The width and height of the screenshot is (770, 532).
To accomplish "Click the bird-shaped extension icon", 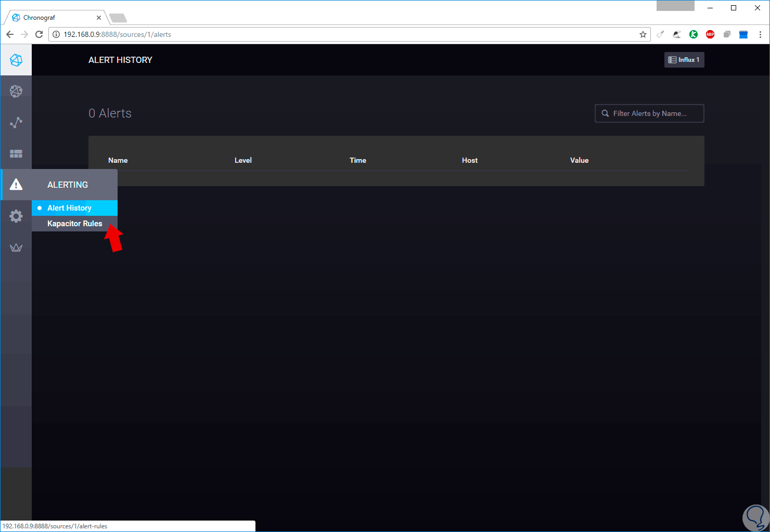I will (x=677, y=34).
